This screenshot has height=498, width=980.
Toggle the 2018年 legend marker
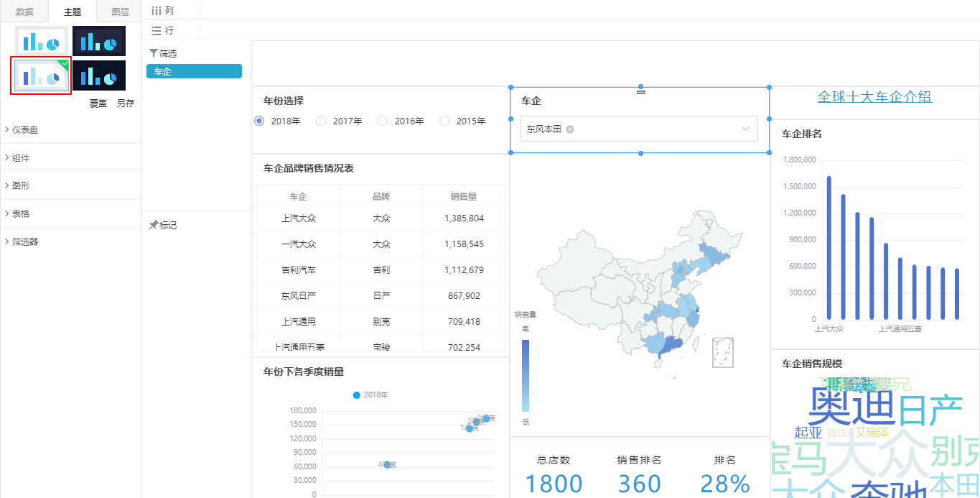click(357, 395)
